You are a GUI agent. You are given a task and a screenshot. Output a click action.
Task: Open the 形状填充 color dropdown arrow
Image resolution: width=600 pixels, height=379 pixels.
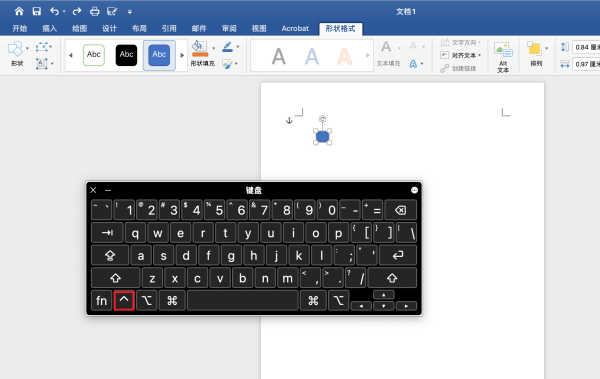pos(214,48)
